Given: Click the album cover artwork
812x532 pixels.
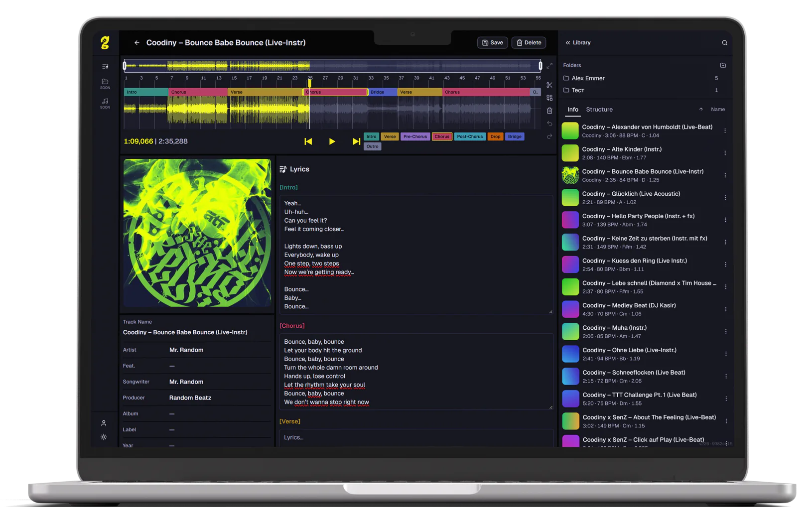Looking at the screenshot, I should (x=197, y=233).
